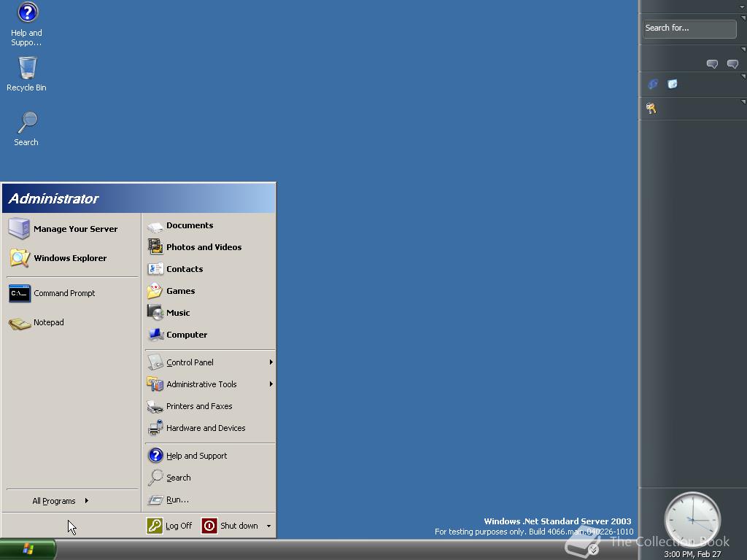
Task: Open the Run... dialog
Action: (x=209, y=499)
